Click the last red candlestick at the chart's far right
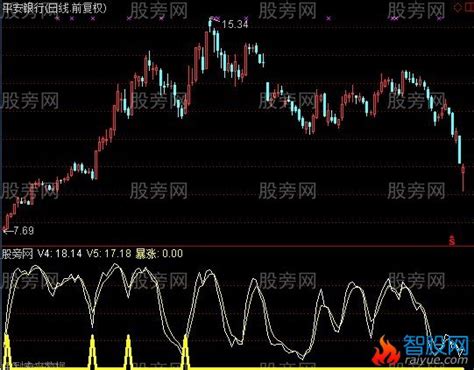474x370 pixels. 463,177
